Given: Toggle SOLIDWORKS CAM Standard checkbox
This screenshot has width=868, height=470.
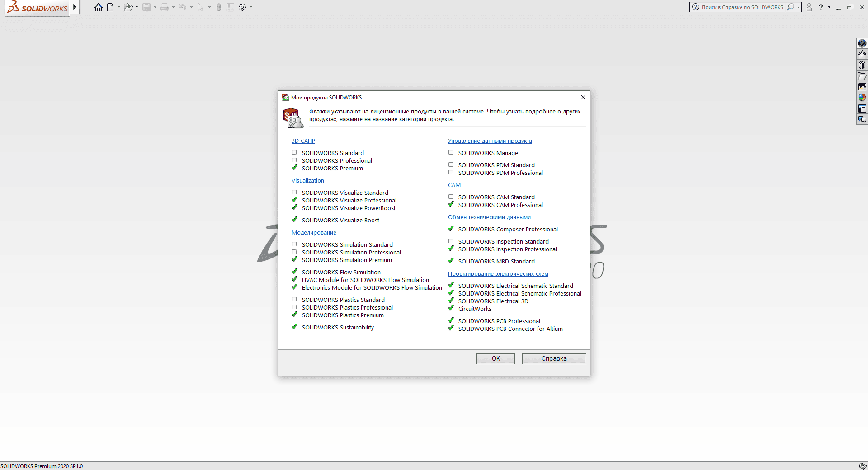Looking at the screenshot, I should click(x=451, y=197).
